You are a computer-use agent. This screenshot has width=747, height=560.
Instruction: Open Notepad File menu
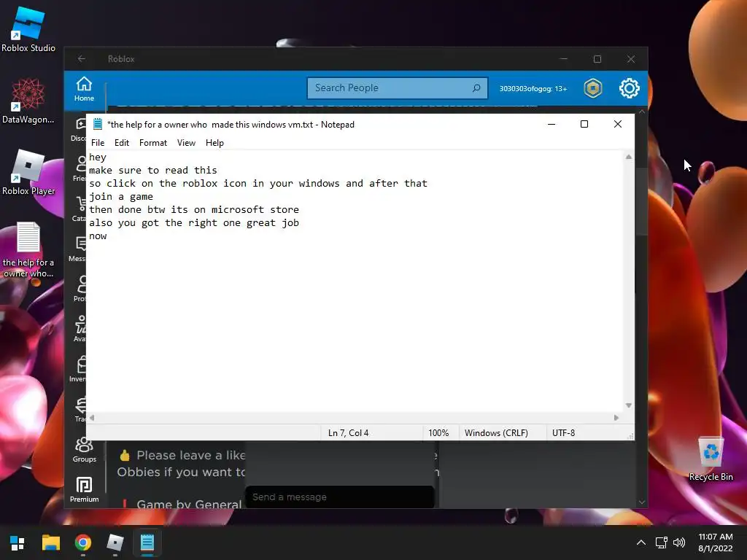pyautogui.click(x=98, y=143)
